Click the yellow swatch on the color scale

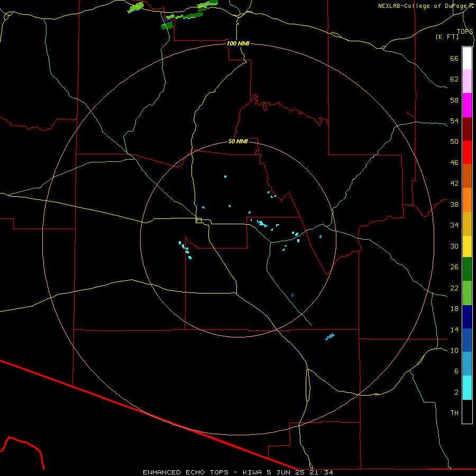point(467,246)
